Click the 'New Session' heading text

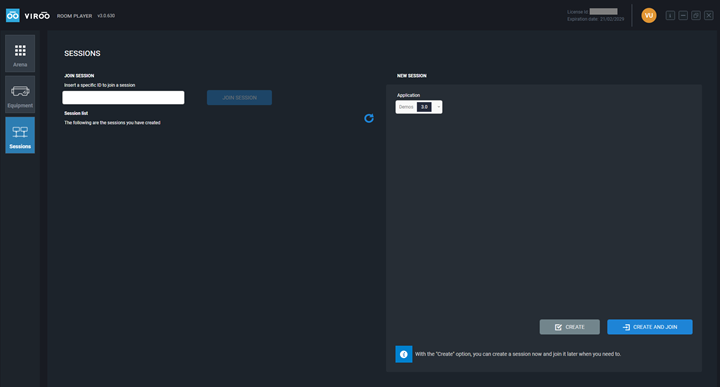coord(411,76)
